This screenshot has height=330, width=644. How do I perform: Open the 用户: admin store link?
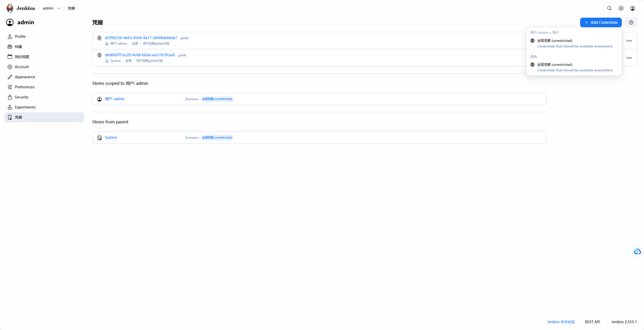point(115,99)
